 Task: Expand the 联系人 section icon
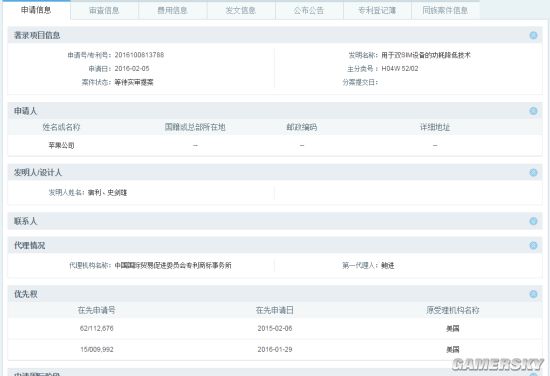533,221
